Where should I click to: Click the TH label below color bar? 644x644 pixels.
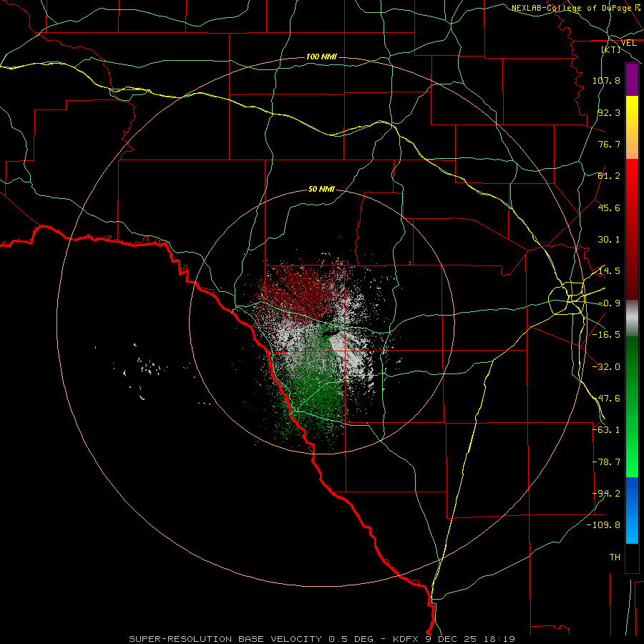pos(615,557)
